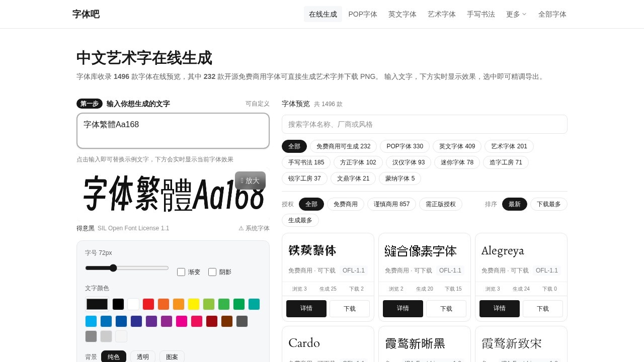Sort fonts by 下载最多
Image resolution: width=644 pixels, height=362 pixels.
pos(549,204)
